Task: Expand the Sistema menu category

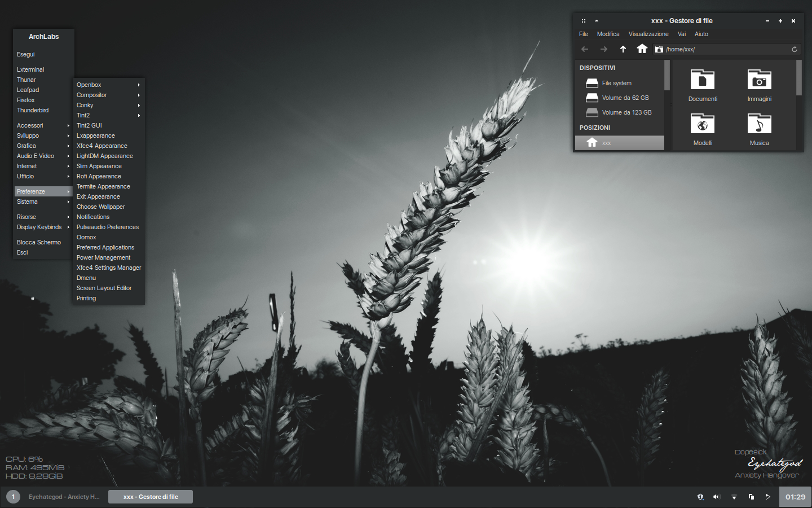Action: pos(43,202)
